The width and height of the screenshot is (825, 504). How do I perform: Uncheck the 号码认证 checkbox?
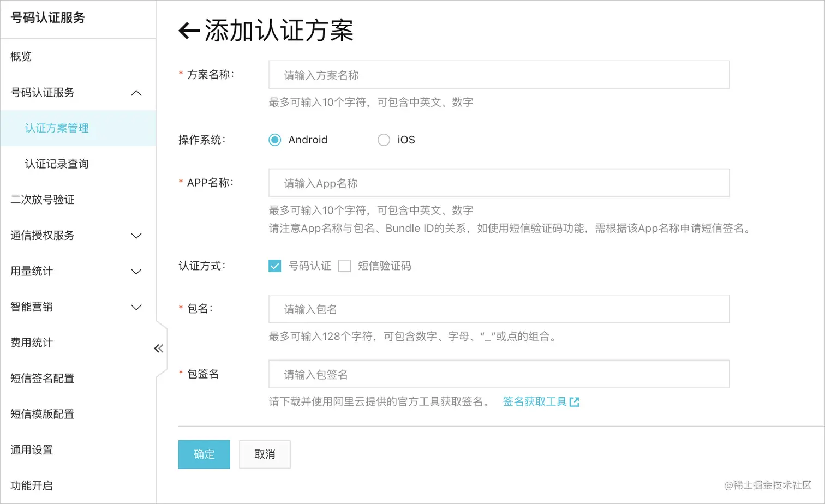[274, 266]
